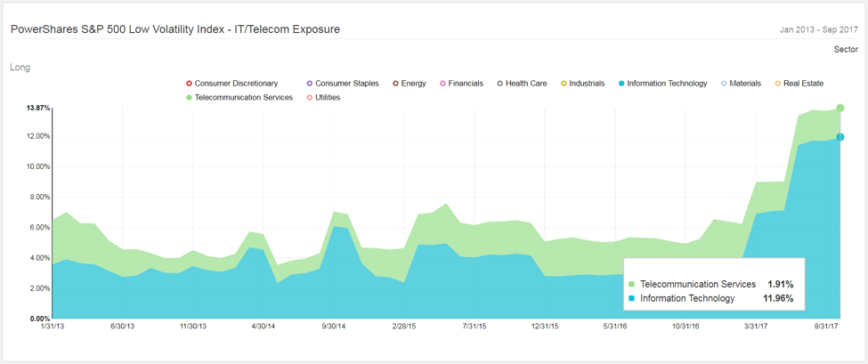This screenshot has height=364, width=868.
Task: Click the tooltip's green Telecommunication Services swatch
Action: pos(632,284)
